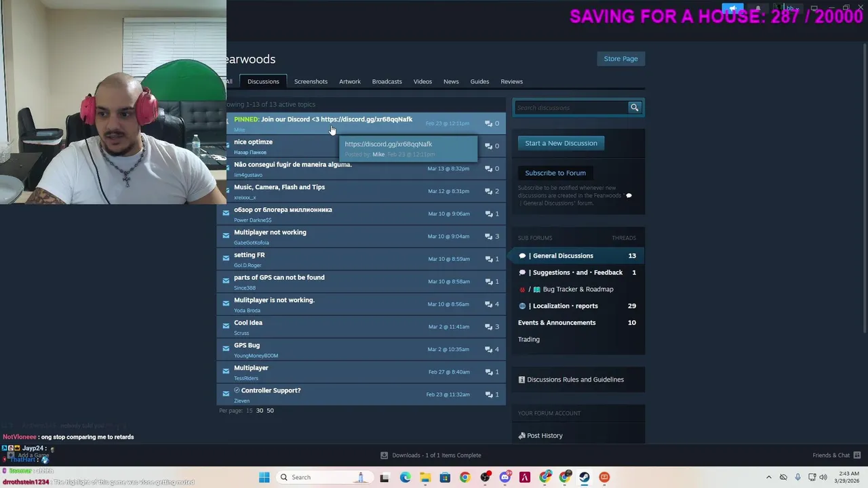Open Google Chrome from the taskbar
This screenshot has height=488, width=868.
point(465,477)
